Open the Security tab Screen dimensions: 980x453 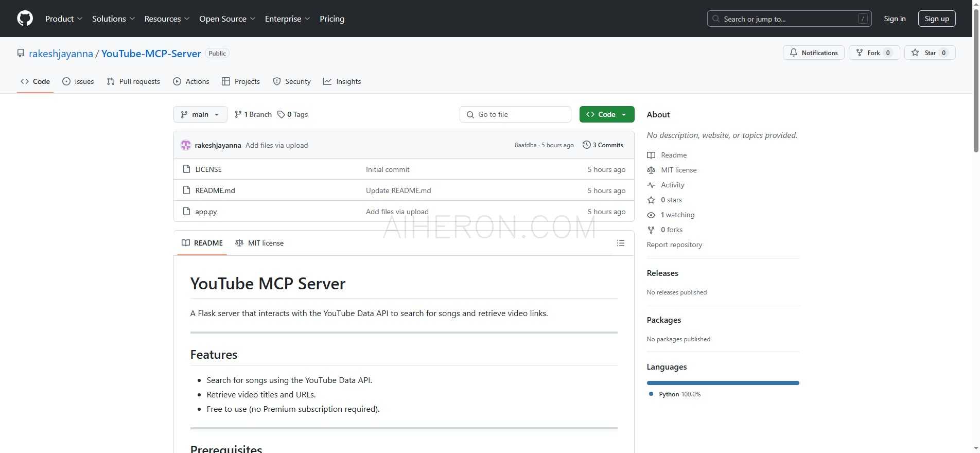pos(292,81)
